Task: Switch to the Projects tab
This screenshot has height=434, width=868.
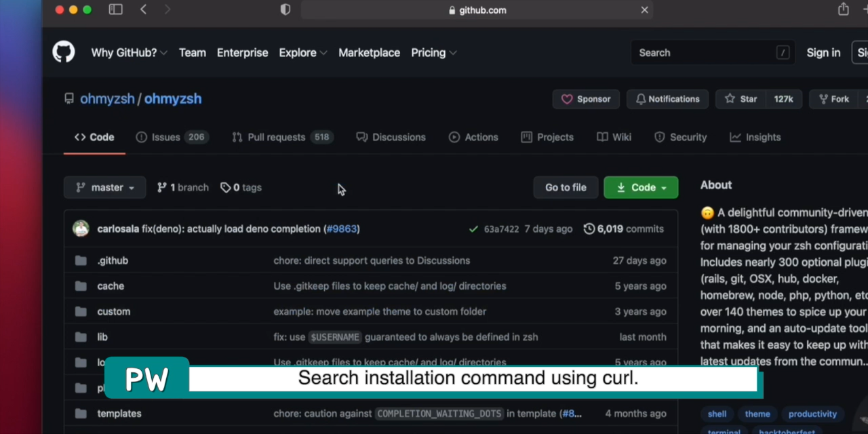Action: tap(547, 137)
